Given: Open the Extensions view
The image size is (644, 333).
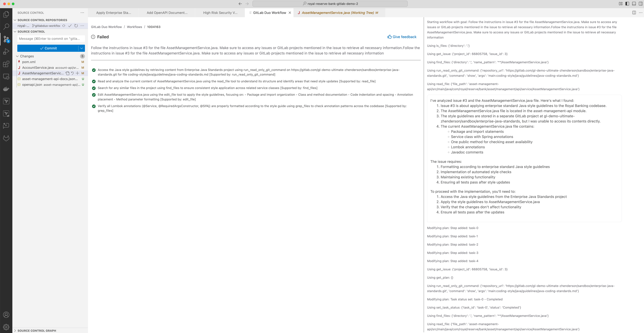Looking at the screenshot, I should pyautogui.click(x=6, y=64).
